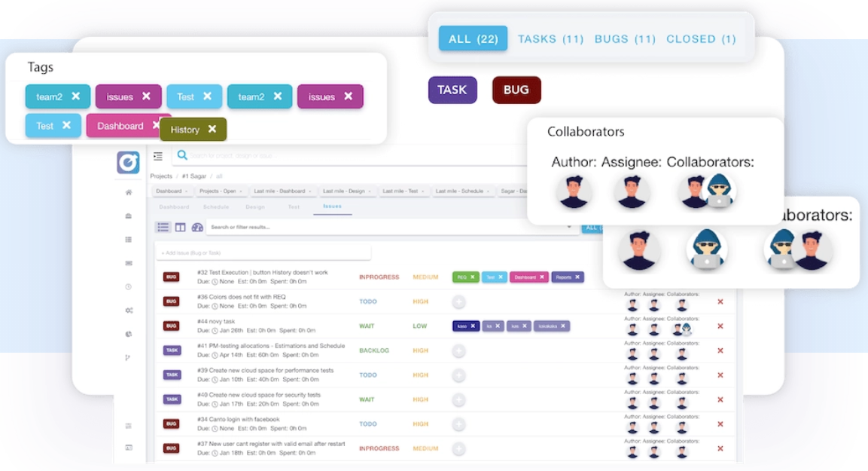The width and height of the screenshot is (868, 471).
Task: Collapse the sidebar with the menu toggle icon
Action: pyautogui.click(x=158, y=157)
